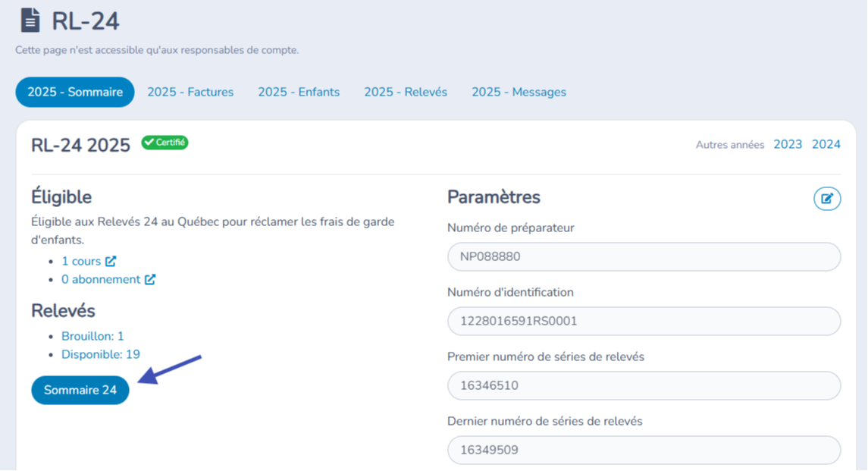Click the Numéro d'identification field
The image size is (868, 471).
point(644,321)
